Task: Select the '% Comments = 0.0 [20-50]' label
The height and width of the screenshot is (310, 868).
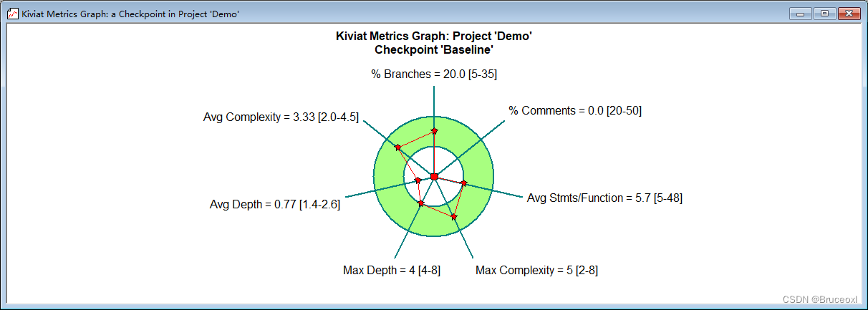Action: click(x=575, y=110)
